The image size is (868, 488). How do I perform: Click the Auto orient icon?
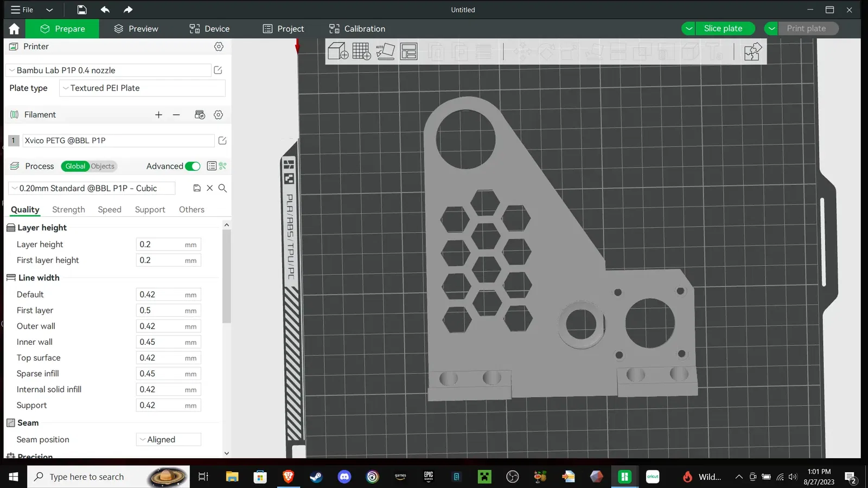click(385, 52)
